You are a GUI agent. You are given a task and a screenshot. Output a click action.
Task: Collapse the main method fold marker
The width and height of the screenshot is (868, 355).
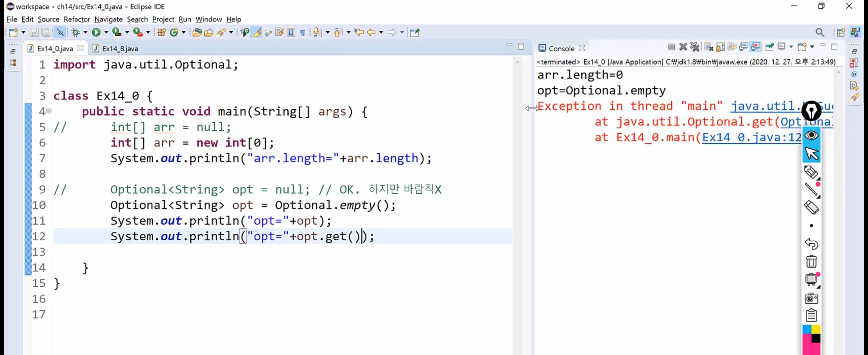click(49, 111)
